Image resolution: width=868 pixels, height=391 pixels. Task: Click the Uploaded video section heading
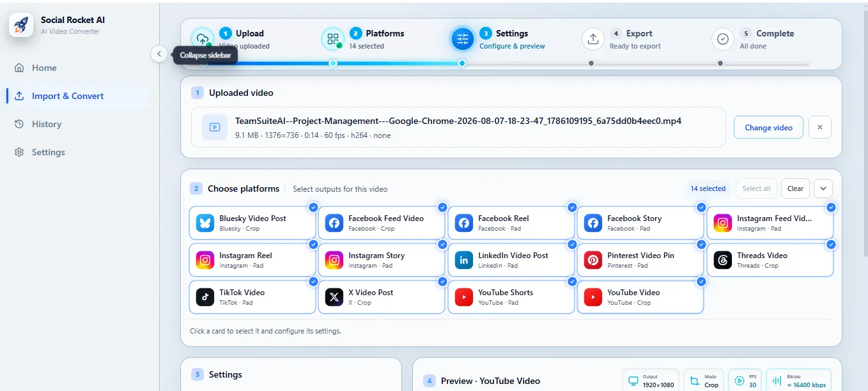241,93
